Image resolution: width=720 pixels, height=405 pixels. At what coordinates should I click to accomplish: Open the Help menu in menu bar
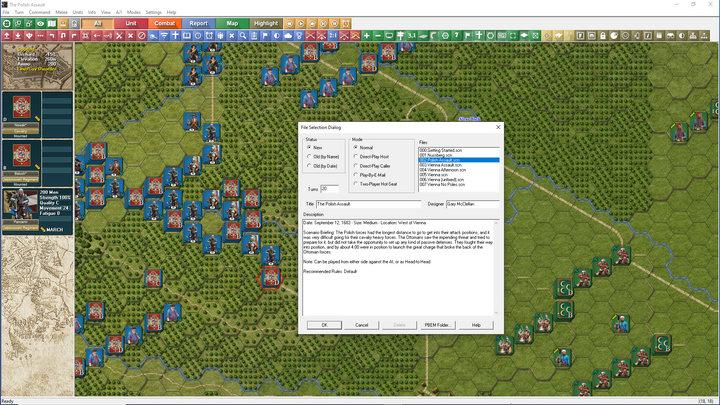[171, 12]
